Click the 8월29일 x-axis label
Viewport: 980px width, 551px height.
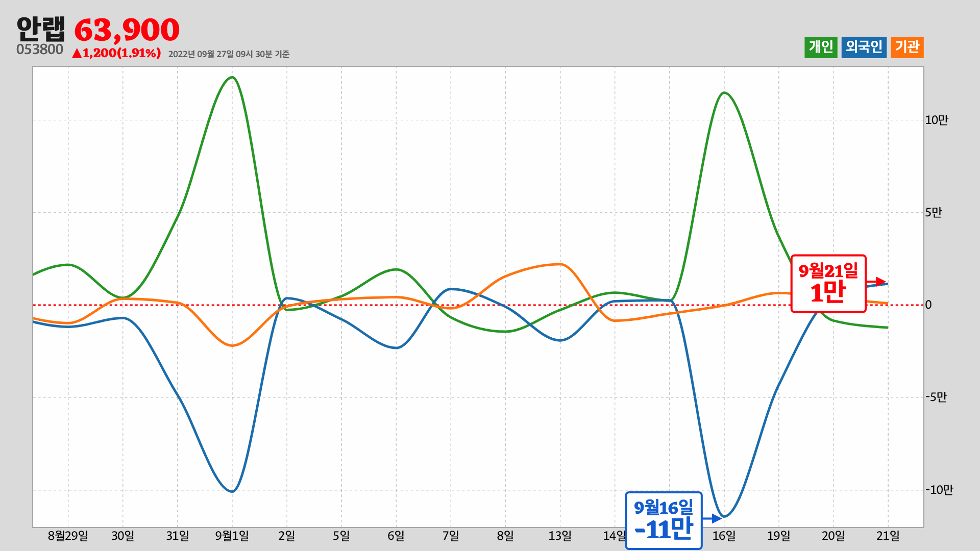(x=68, y=536)
